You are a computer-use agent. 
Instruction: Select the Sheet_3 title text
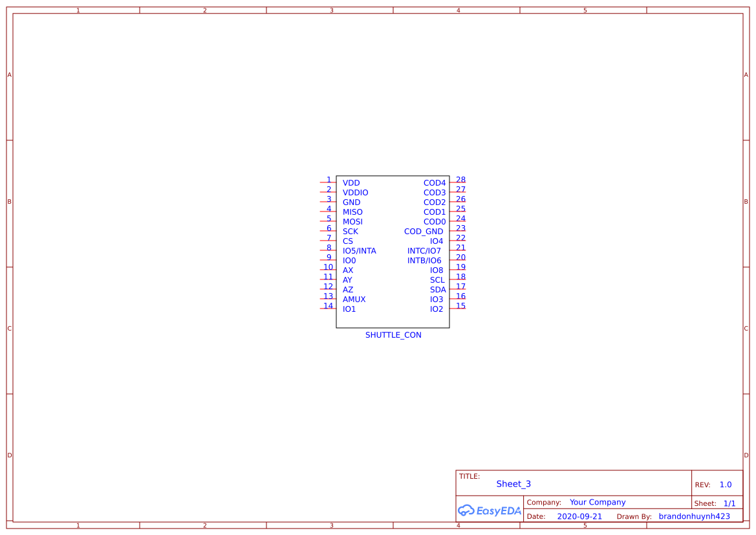point(513,483)
